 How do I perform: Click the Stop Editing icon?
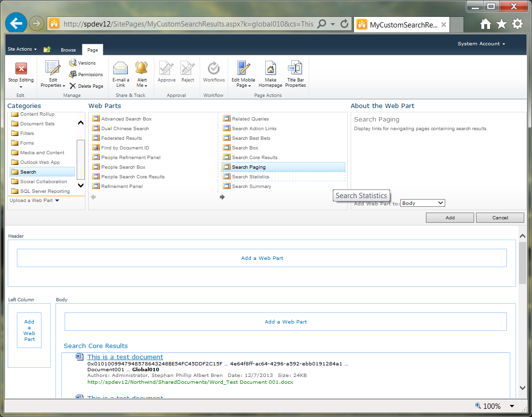(x=21, y=68)
